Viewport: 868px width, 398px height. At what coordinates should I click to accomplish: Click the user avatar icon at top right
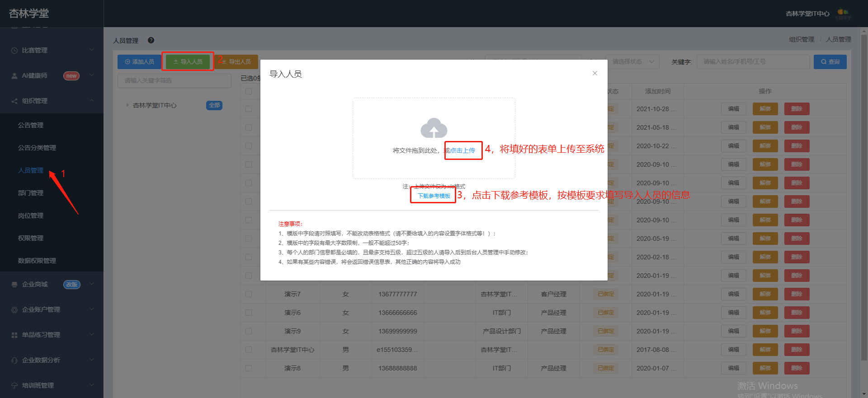(x=843, y=14)
